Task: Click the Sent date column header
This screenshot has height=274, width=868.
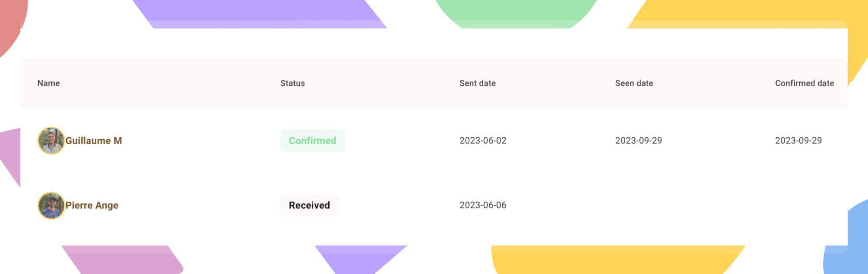Action: [477, 83]
